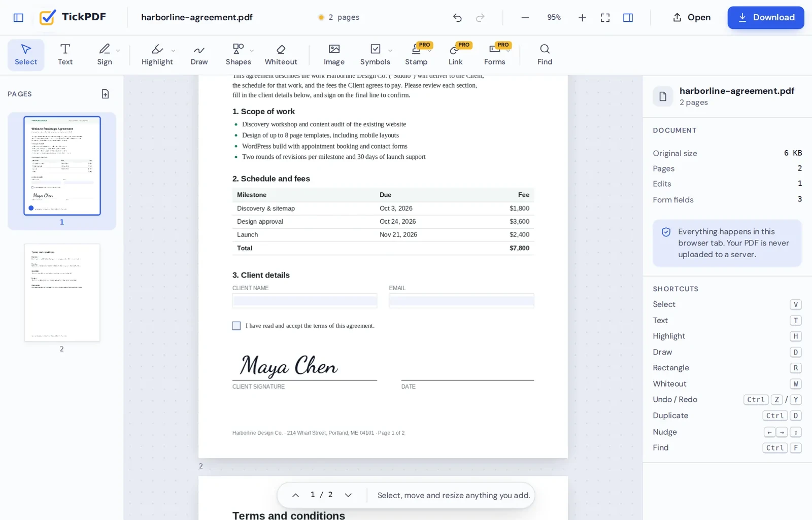The height and width of the screenshot is (520, 812).
Task: Activate the Highlight tool
Action: 157,54
